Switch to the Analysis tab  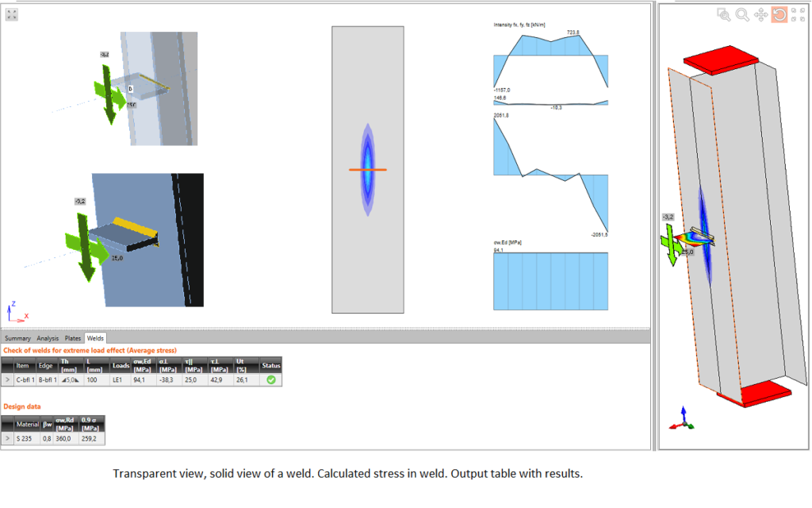click(x=48, y=338)
